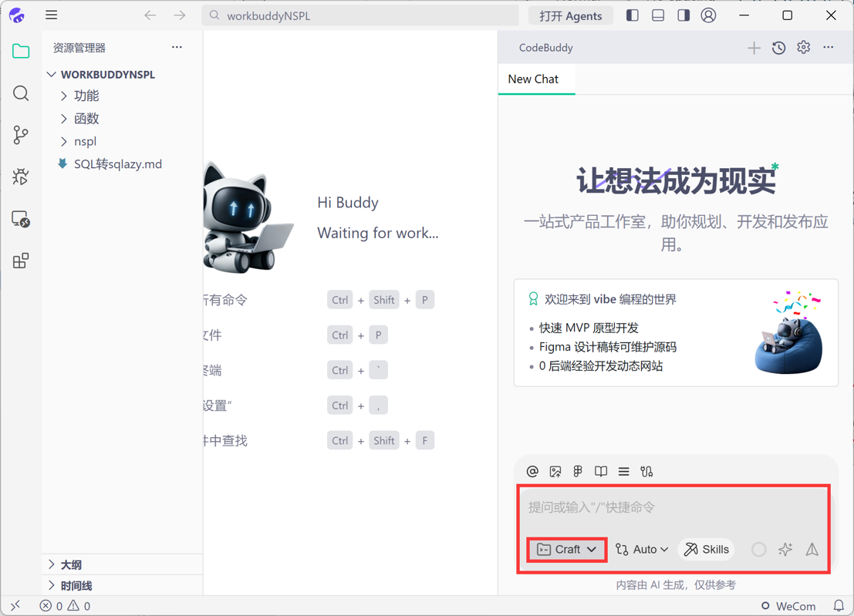Open the Search view in activity bar
The width and height of the screenshot is (854, 616).
click(x=21, y=93)
